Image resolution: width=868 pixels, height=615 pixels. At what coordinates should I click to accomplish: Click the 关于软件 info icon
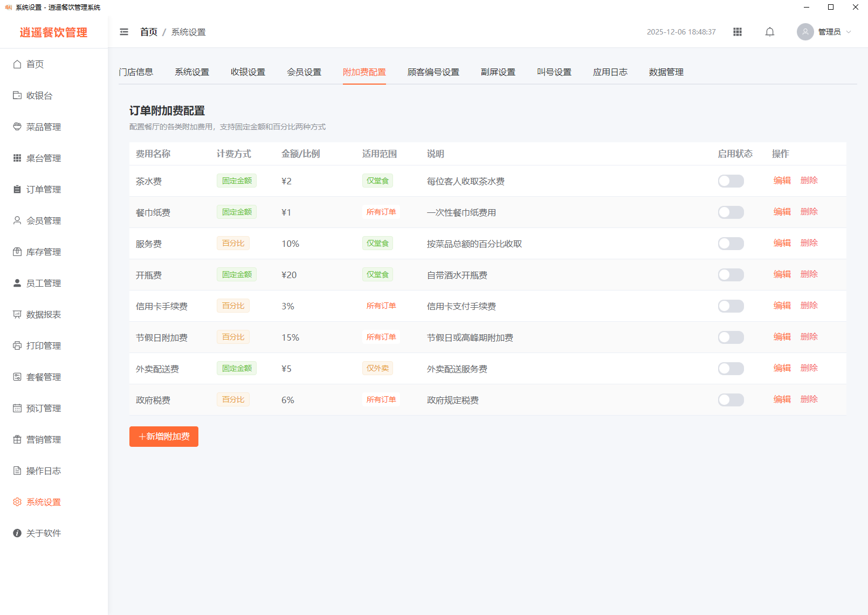pyautogui.click(x=17, y=533)
